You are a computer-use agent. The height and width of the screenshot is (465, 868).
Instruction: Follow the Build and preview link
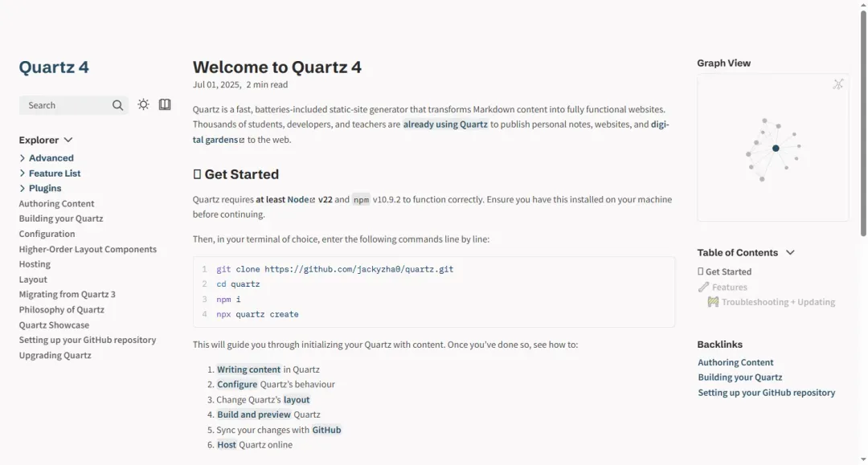253,414
